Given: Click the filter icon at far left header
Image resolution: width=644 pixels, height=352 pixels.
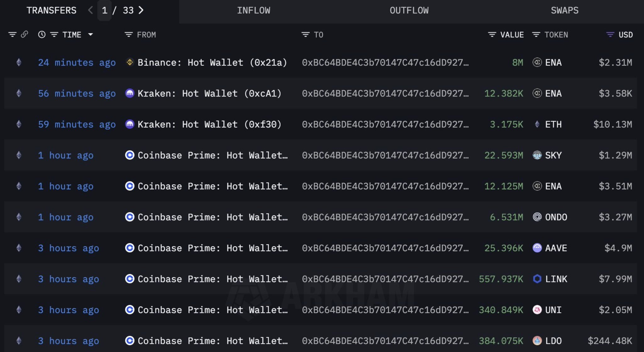Looking at the screenshot, I should (x=12, y=35).
